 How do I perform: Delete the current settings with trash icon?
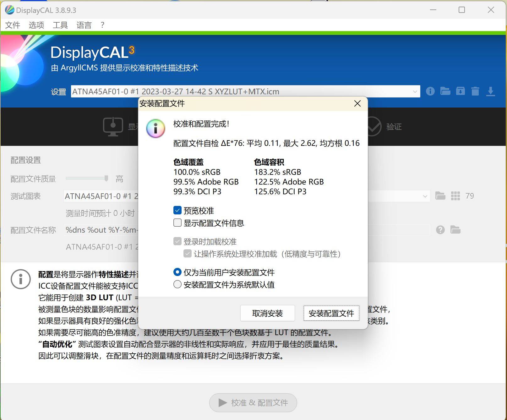coord(475,91)
